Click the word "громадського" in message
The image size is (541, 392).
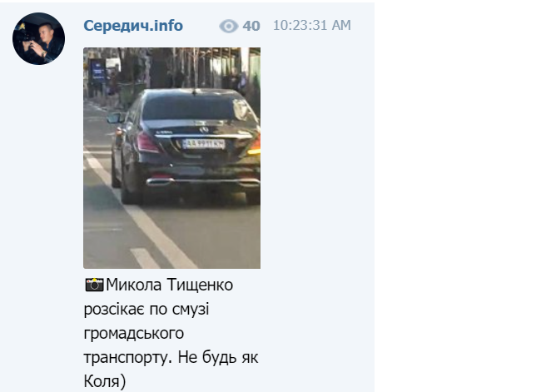tap(134, 334)
